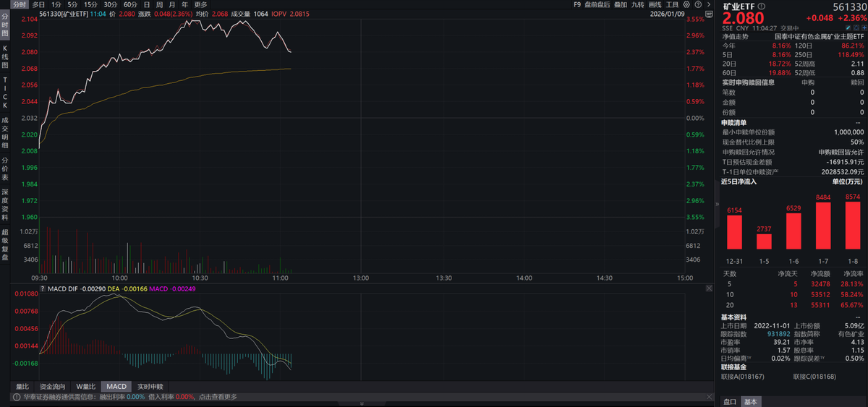Image resolution: width=868 pixels, height=407 pixels.
Task: Open the 工具 tools menu
Action: tap(672, 4)
